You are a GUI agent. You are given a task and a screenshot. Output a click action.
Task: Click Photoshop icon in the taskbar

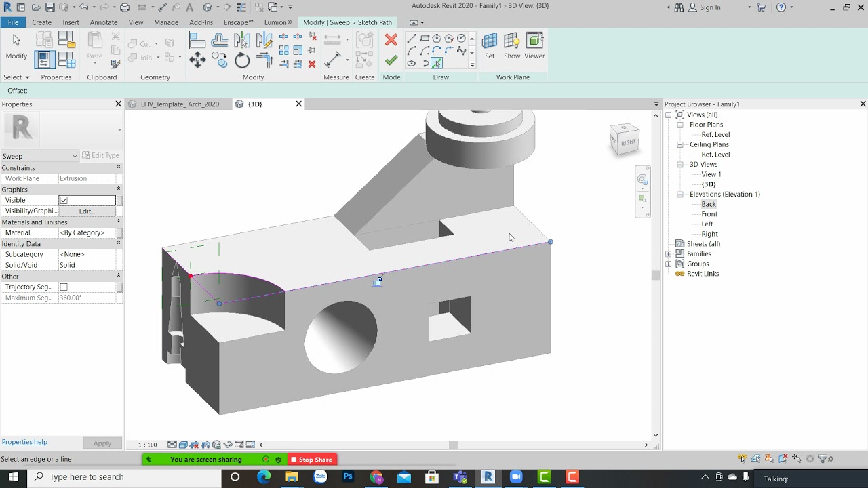coord(348,477)
